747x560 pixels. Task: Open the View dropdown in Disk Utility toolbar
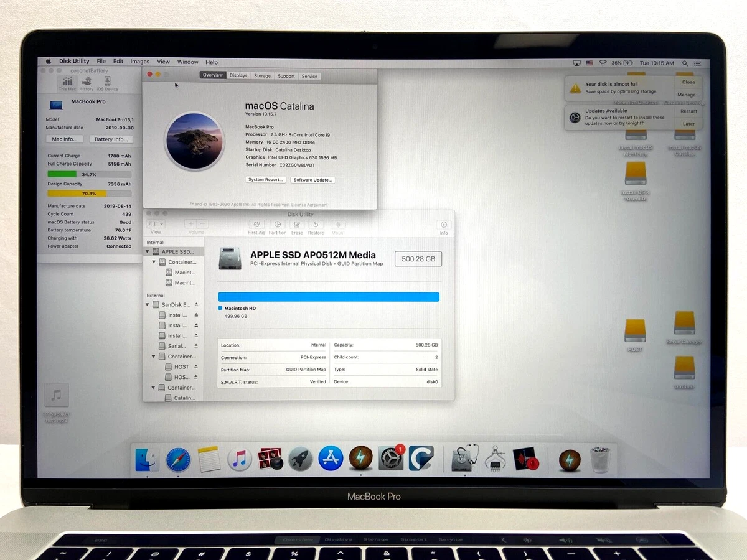pyautogui.click(x=155, y=224)
